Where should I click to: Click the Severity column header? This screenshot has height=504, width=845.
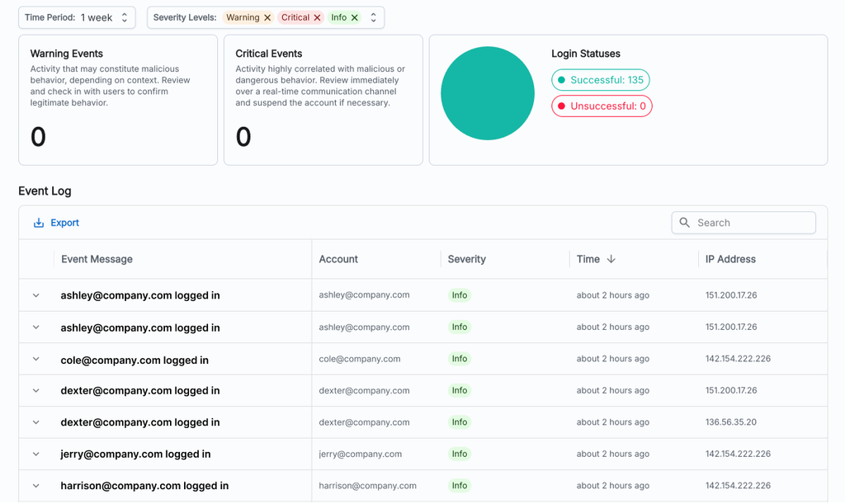click(x=466, y=259)
